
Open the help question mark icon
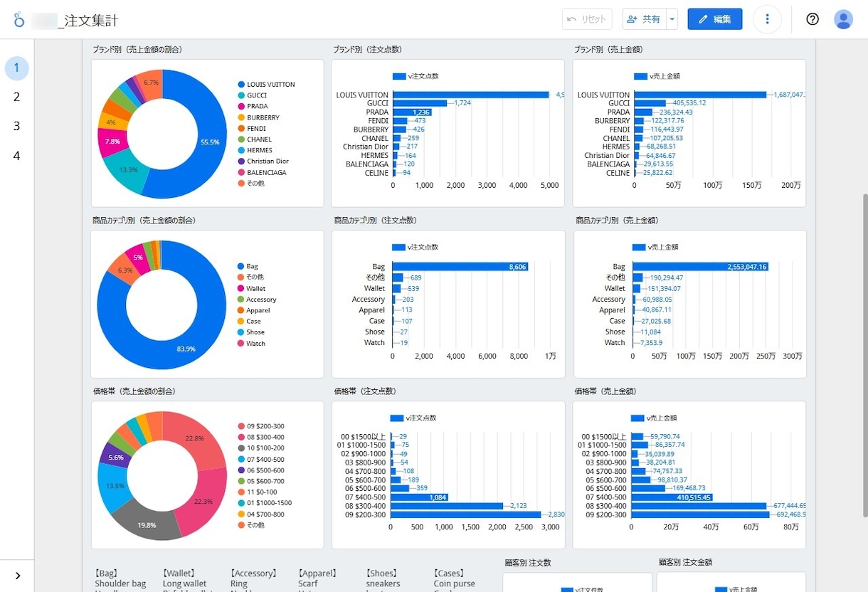813,19
